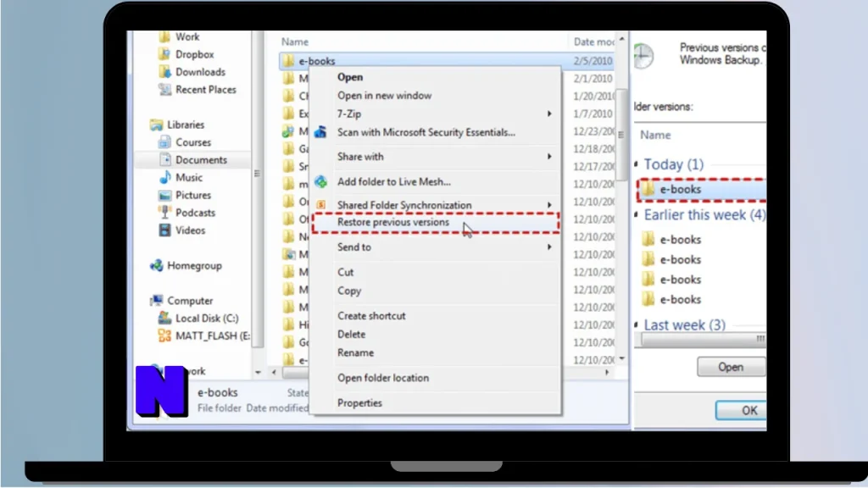This screenshot has width=868, height=488.
Task: Select Rename in context menu
Action: pyautogui.click(x=355, y=353)
